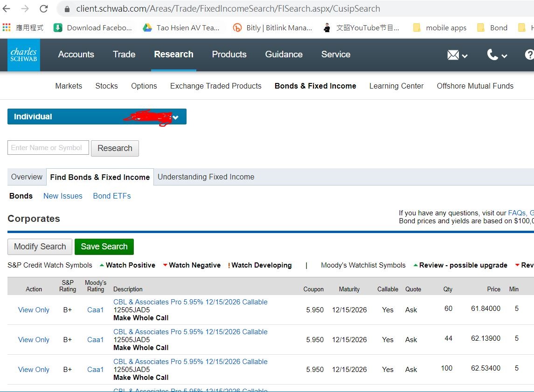Open the phone contact menu

click(x=497, y=55)
